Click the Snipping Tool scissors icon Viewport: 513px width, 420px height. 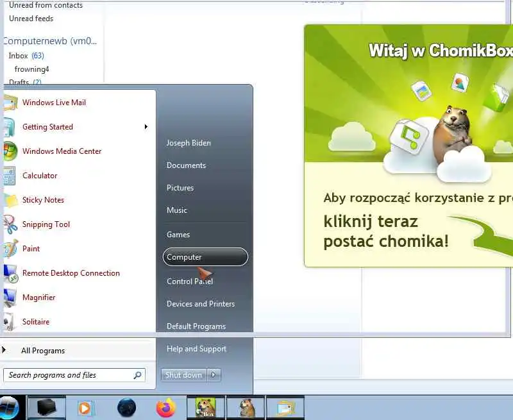tap(10, 224)
